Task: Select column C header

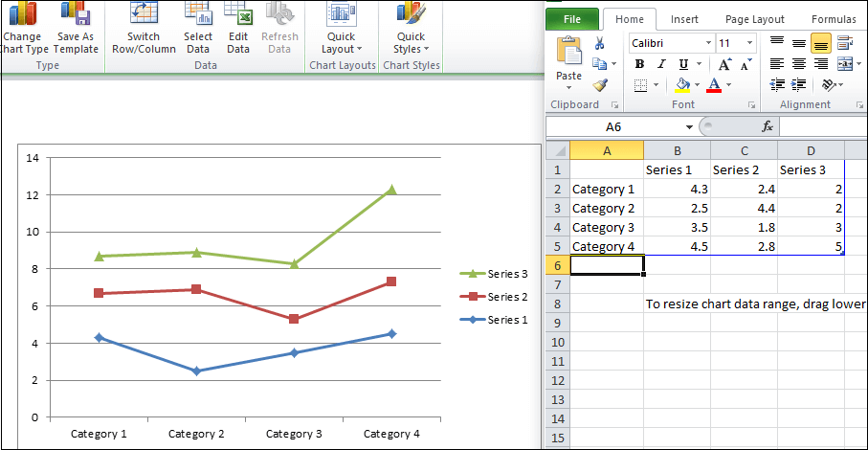Action: point(744,150)
